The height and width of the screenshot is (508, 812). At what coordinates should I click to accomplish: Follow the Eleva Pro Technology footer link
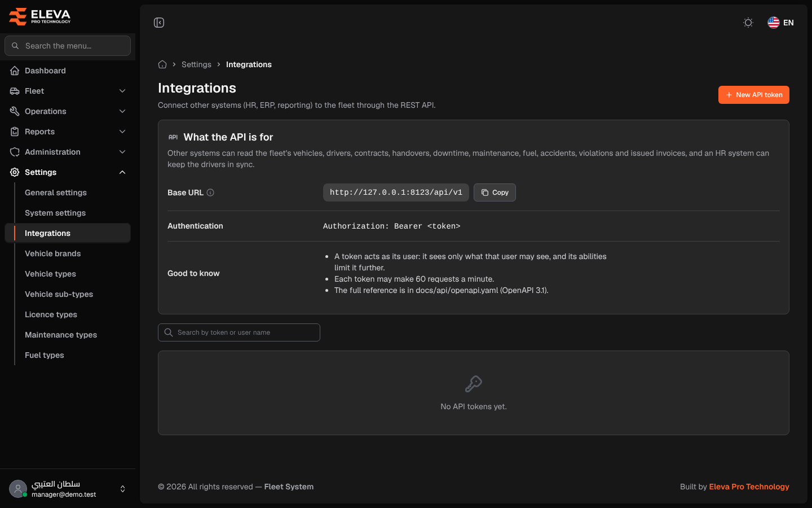pos(749,487)
